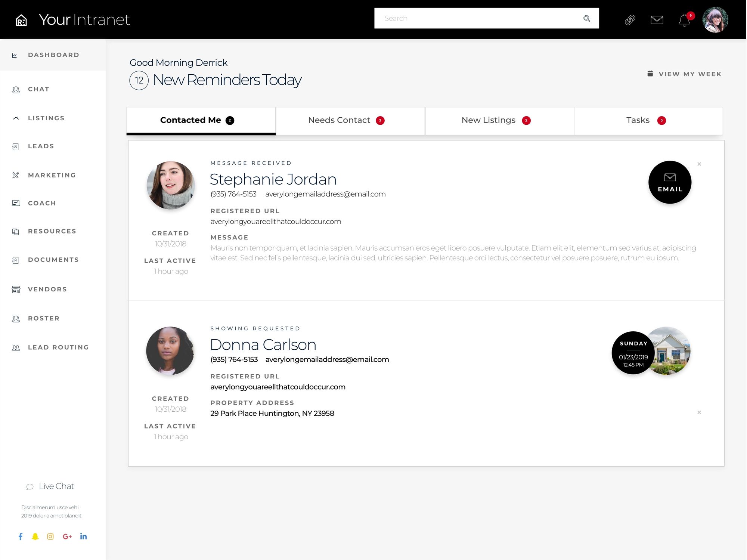Click the link chain icon in header

click(630, 19)
